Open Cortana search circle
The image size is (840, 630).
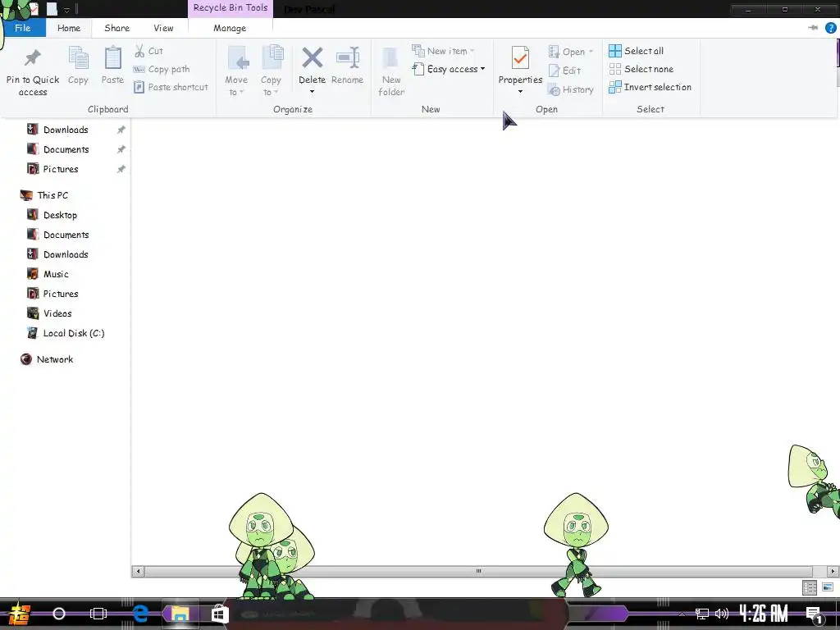59,614
